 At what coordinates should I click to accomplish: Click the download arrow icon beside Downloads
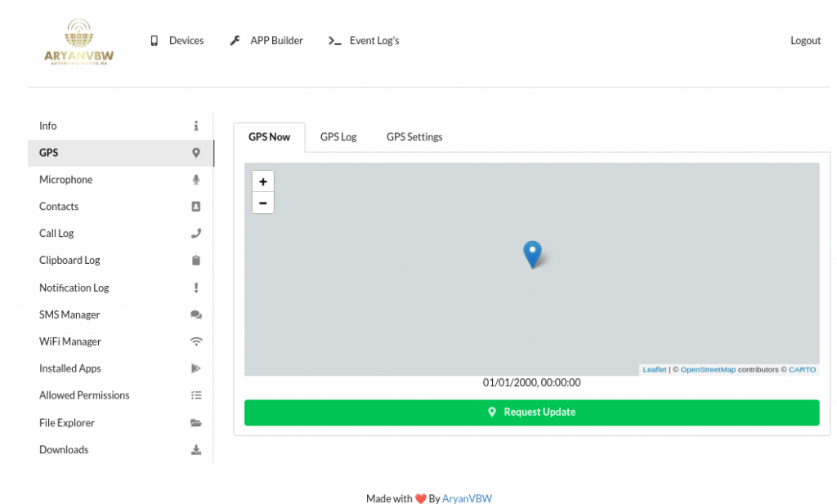[x=196, y=450]
